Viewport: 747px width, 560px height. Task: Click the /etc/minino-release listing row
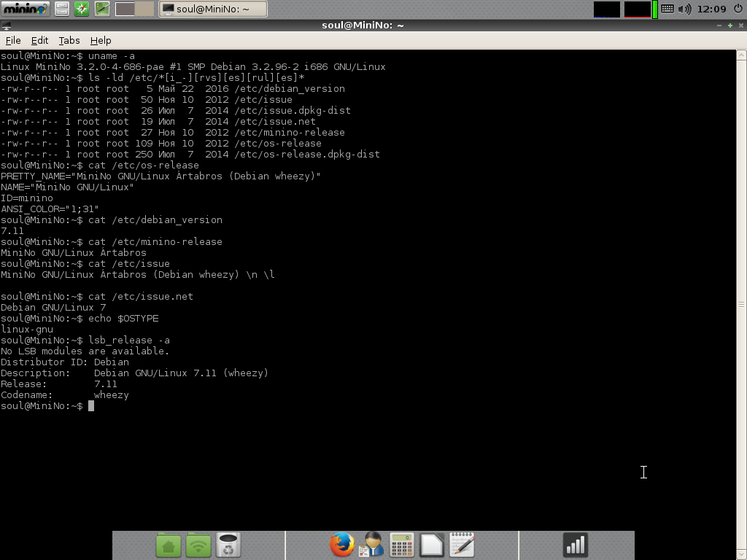click(x=172, y=133)
